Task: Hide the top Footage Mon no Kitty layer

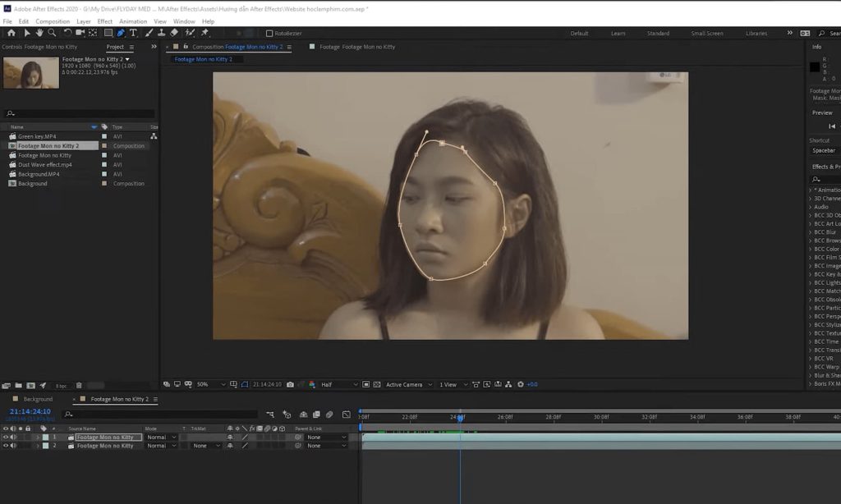Action: coord(7,438)
